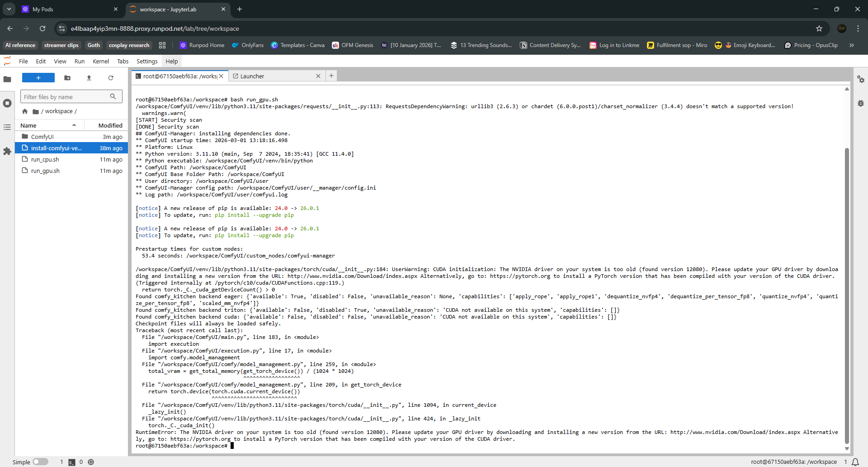Screen dimensions: 868x467
Task: Open the Kernel menu
Action: coord(100,61)
